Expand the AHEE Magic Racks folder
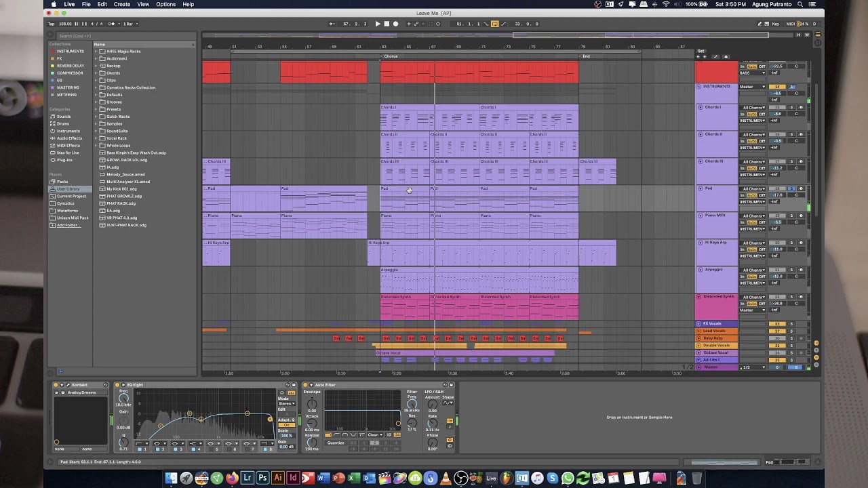 (96, 52)
